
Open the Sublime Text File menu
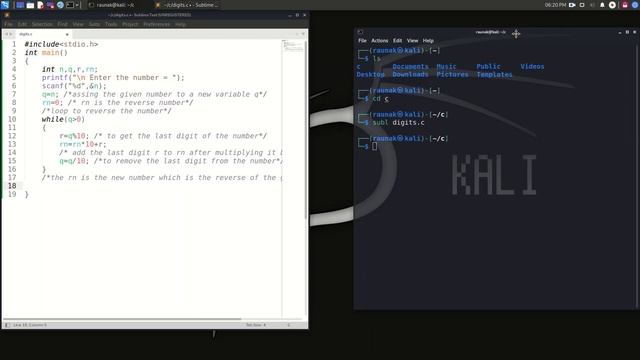tap(9, 24)
